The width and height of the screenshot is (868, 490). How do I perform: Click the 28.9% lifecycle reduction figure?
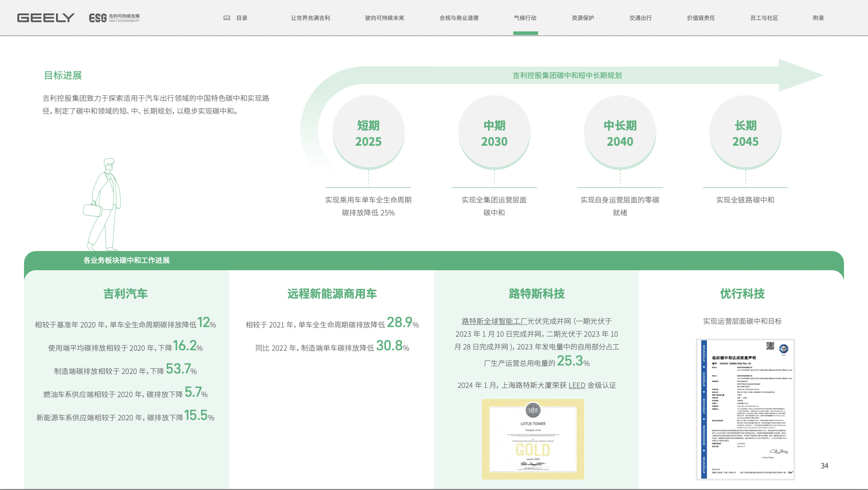click(403, 323)
